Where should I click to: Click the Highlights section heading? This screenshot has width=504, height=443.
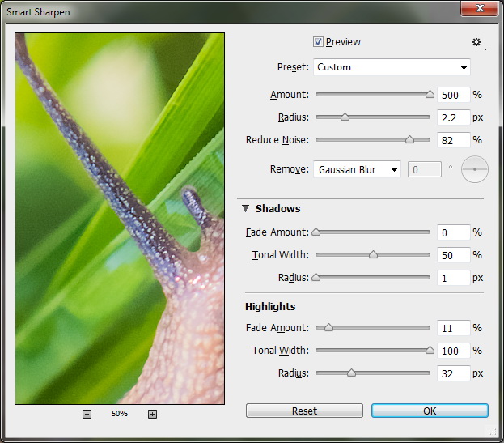click(x=270, y=307)
